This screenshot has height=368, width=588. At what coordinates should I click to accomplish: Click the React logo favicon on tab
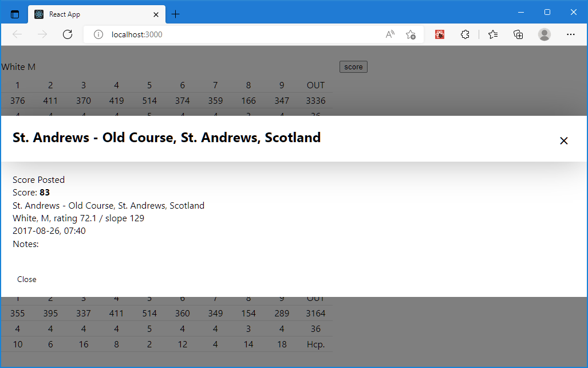pos(39,14)
